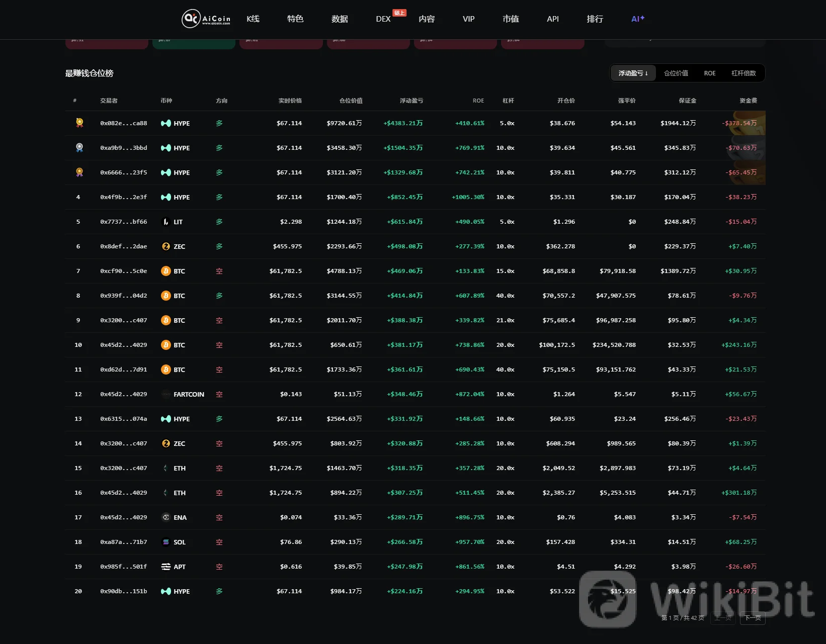Open the K线 menu
The width and height of the screenshot is (826, 644).
pyautogui.click(x=253, y=19)
